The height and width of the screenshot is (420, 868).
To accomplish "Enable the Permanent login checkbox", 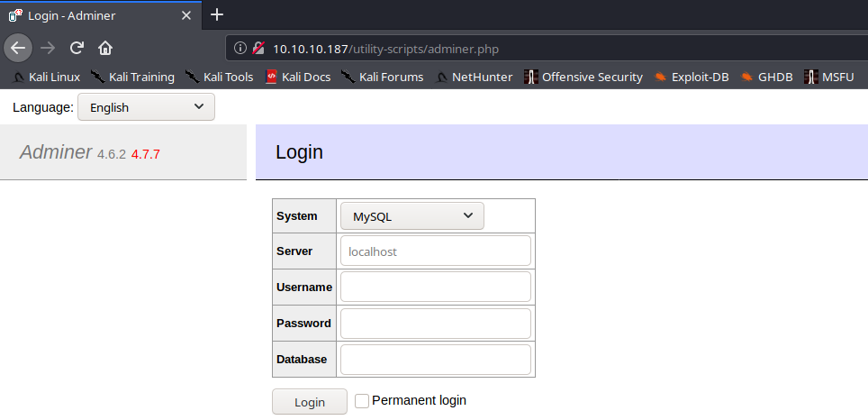I will 362,401.
